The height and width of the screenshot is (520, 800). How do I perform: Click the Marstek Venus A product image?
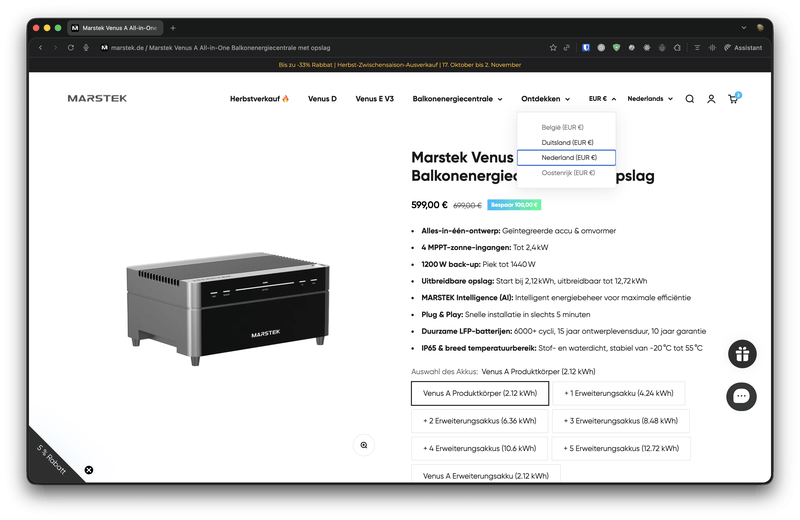pyautogui.click(x=228, y=308)
